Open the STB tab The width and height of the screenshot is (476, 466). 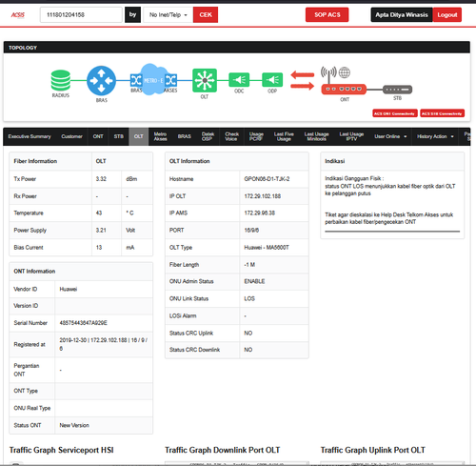(119, 136)
